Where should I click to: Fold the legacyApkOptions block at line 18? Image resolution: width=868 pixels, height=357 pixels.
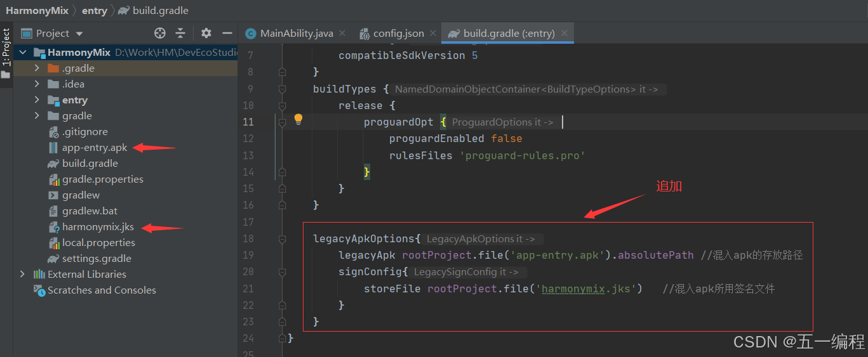pyautogui.click(x=282, y=239)
